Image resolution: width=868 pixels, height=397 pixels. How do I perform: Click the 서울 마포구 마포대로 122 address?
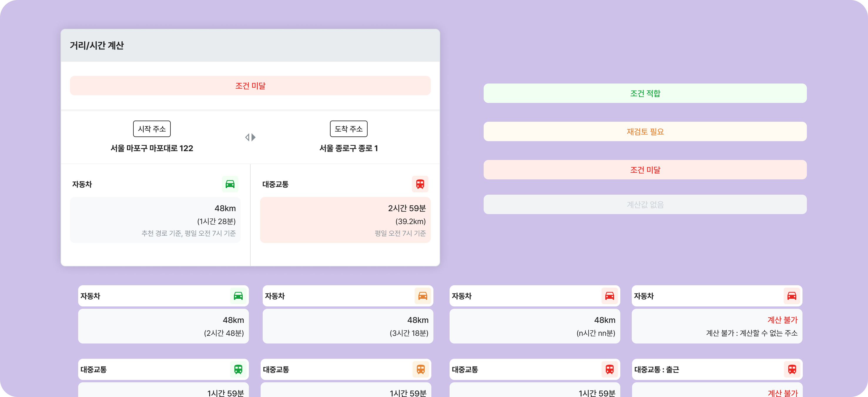(x=152, y=148)
